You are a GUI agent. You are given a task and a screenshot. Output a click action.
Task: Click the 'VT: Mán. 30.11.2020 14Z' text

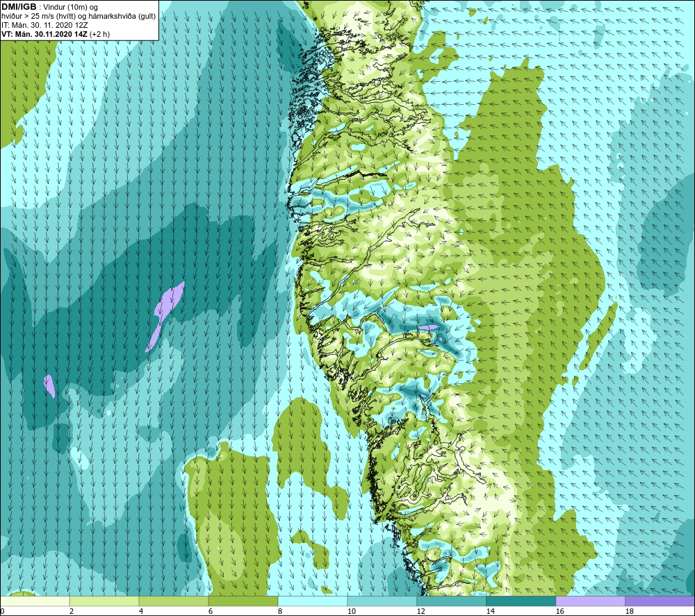[x=44, y=33]
